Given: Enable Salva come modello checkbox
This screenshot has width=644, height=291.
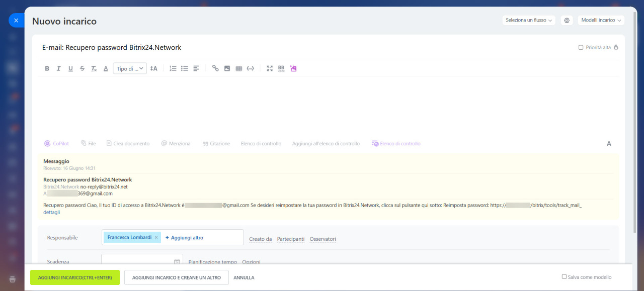Looking at the screenshot, I should tap(564, 276).
